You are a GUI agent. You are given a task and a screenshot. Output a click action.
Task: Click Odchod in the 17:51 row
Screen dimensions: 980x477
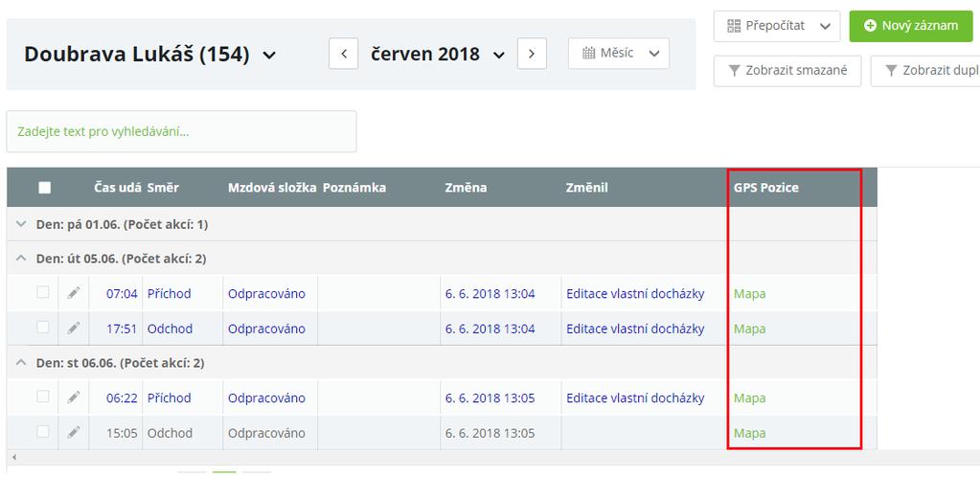pyautogui.click(x=170, y=329)
